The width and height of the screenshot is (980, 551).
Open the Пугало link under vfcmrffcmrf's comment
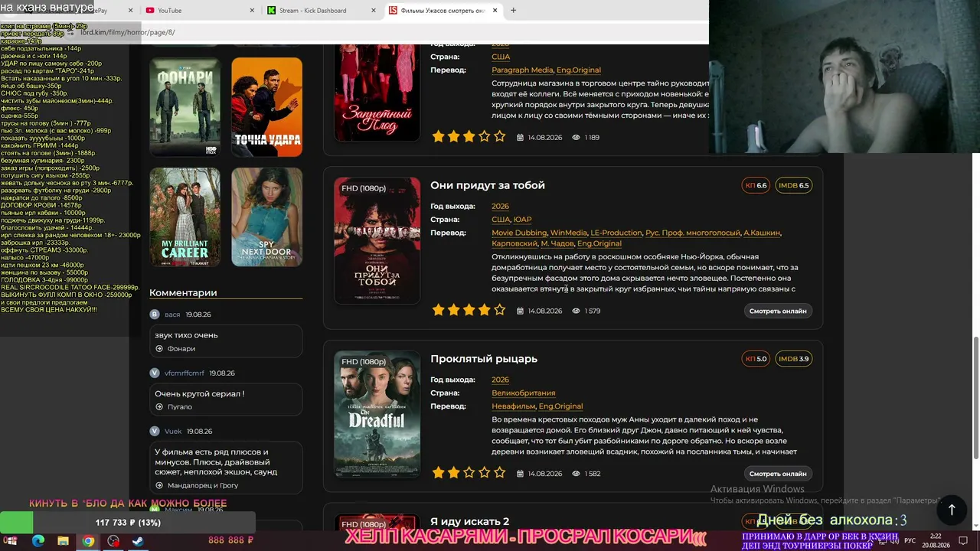click(x=179, y=407)
